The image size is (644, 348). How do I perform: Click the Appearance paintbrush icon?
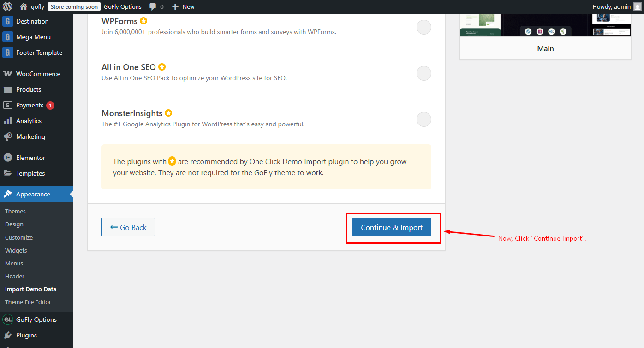coord(8,194)
